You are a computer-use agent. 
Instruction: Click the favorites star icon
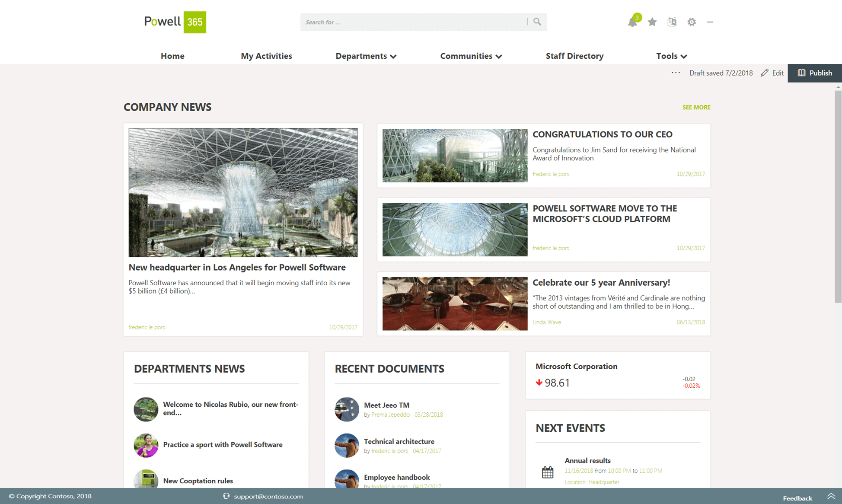(x=652, y=22)
